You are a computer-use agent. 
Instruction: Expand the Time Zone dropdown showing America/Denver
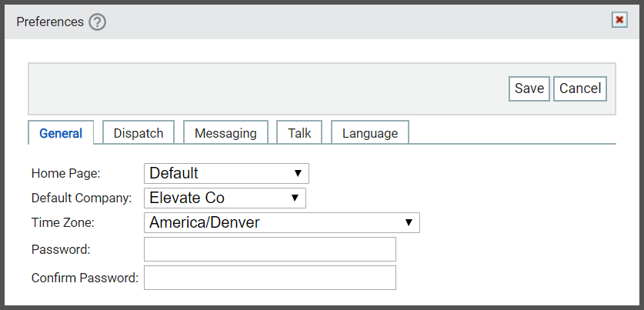pos(282,222)
